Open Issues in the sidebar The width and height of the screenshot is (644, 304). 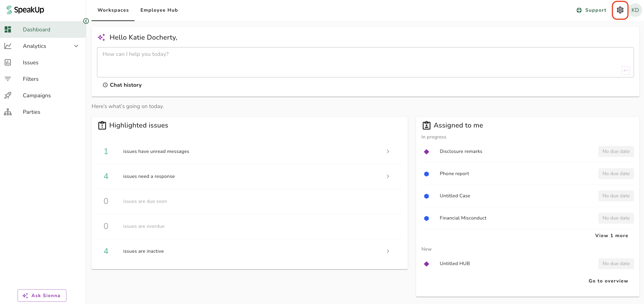[43, 62]
